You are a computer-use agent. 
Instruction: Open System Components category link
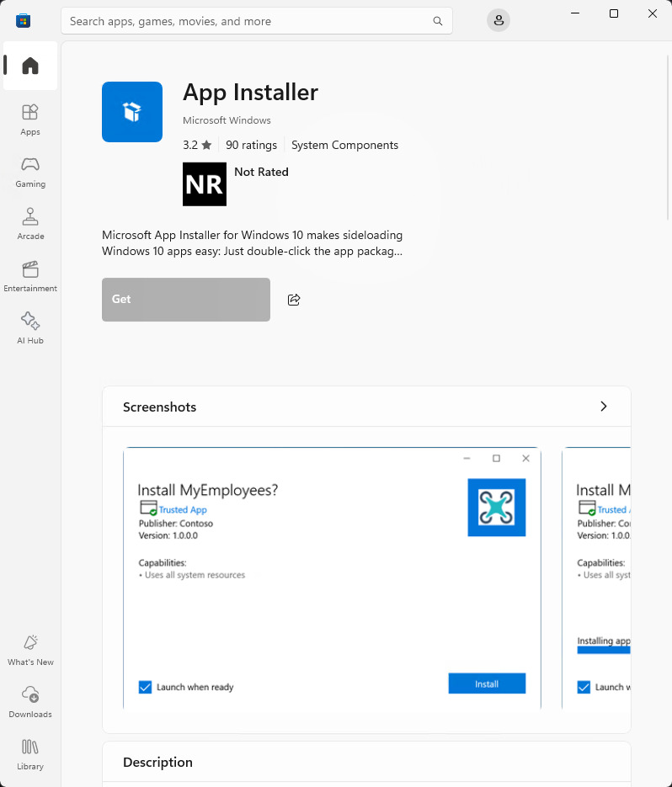(345, 145)
